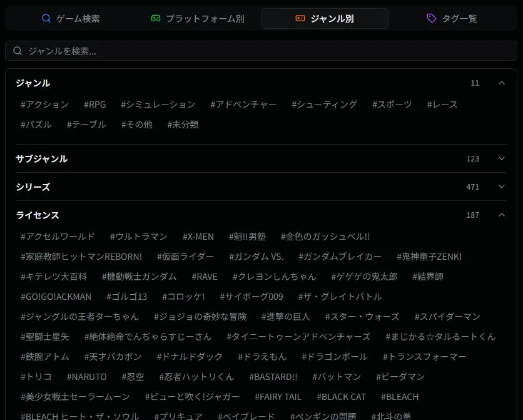Screen dimensions: 523x420
Task: Select the #アクション genre
Action: pos(45,104)
